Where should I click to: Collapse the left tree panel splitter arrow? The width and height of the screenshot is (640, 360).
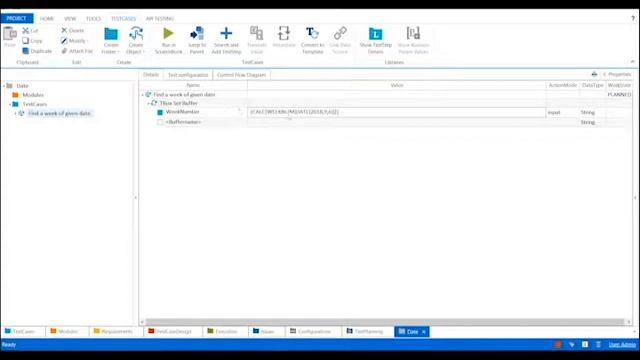(x=136, y=198)
